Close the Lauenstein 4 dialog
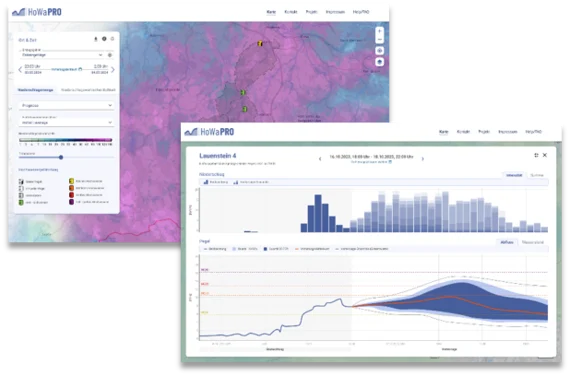570x376 pixels. point(545,155)
